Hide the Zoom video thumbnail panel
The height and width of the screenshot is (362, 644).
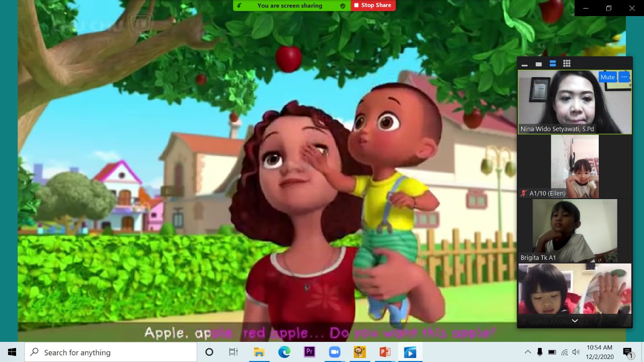point(525,64)
